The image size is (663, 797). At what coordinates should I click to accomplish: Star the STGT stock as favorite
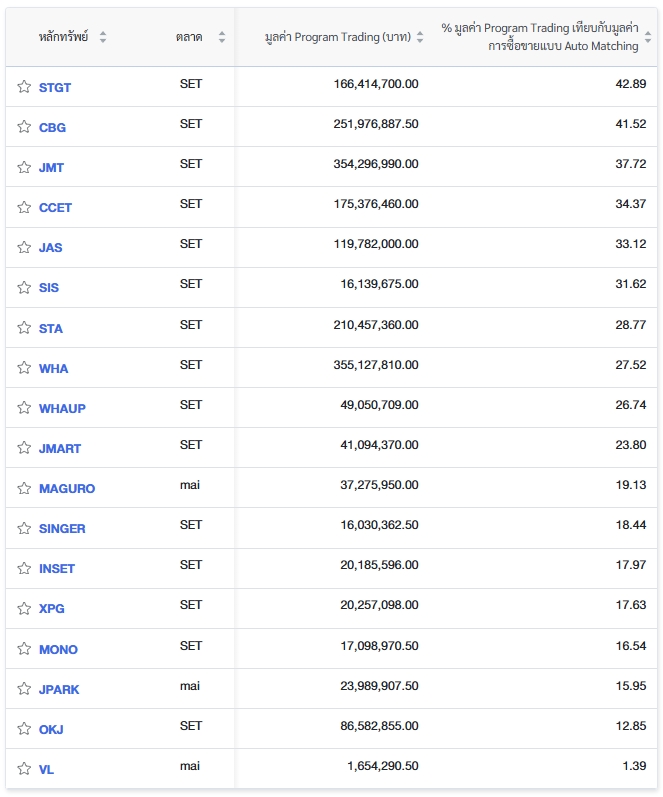click(24, 87)
